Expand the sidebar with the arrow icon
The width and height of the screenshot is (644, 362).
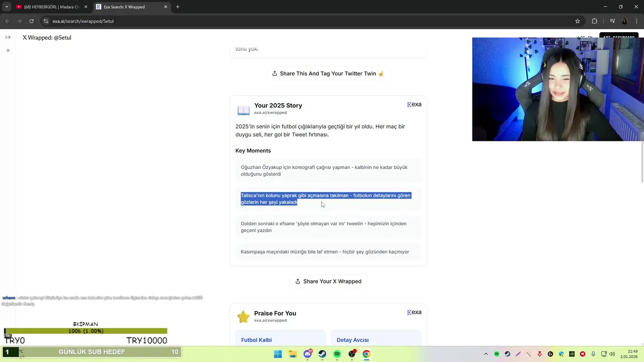click(x=8, y=37)
